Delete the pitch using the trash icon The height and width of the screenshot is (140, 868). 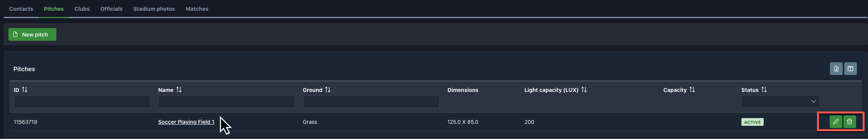pyautogui.click(x=850, y=122)
